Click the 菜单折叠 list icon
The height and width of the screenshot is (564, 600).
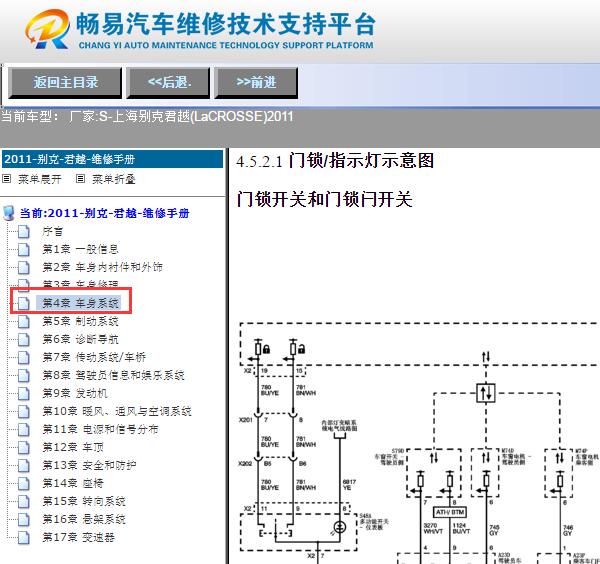[80, 178]
